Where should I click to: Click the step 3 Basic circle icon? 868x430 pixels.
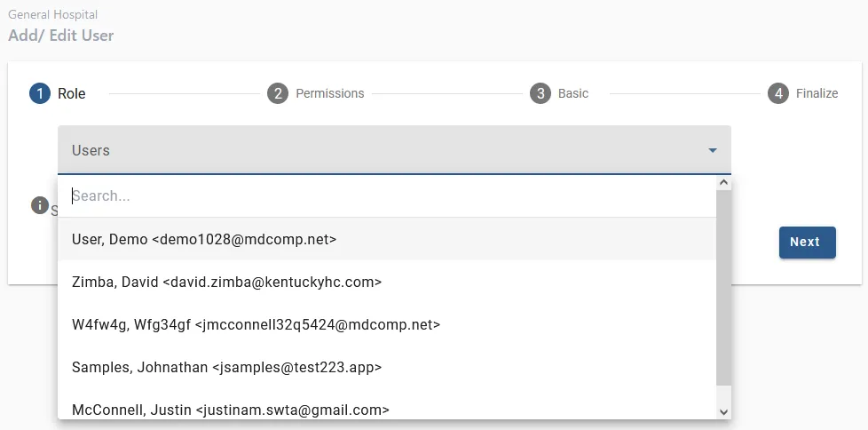pyautogui.click(x=541, y=93)
